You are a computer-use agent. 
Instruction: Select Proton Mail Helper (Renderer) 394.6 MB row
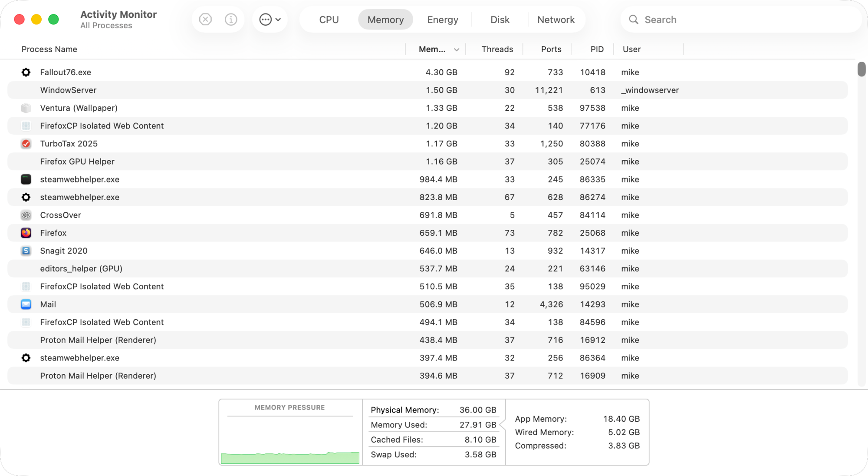tap(427, 376)
